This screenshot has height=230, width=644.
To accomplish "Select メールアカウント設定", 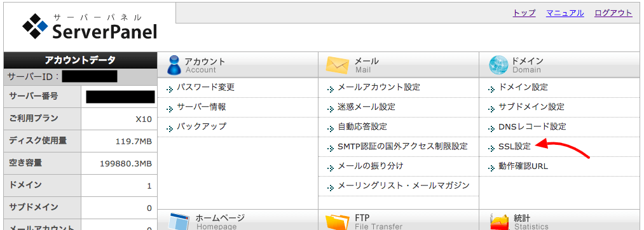I will 379,87.
